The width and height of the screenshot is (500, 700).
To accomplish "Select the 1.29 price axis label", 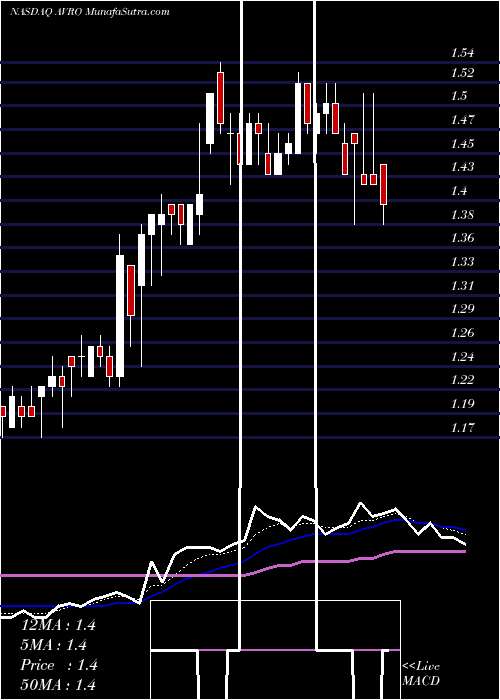I will click(x=462, y=308).
